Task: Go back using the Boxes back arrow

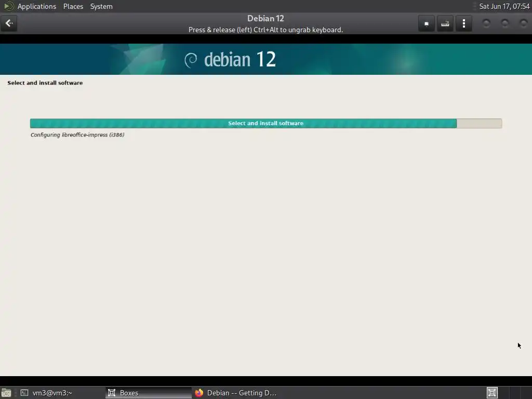Action: pyautogui.click(x=9, y=23)
